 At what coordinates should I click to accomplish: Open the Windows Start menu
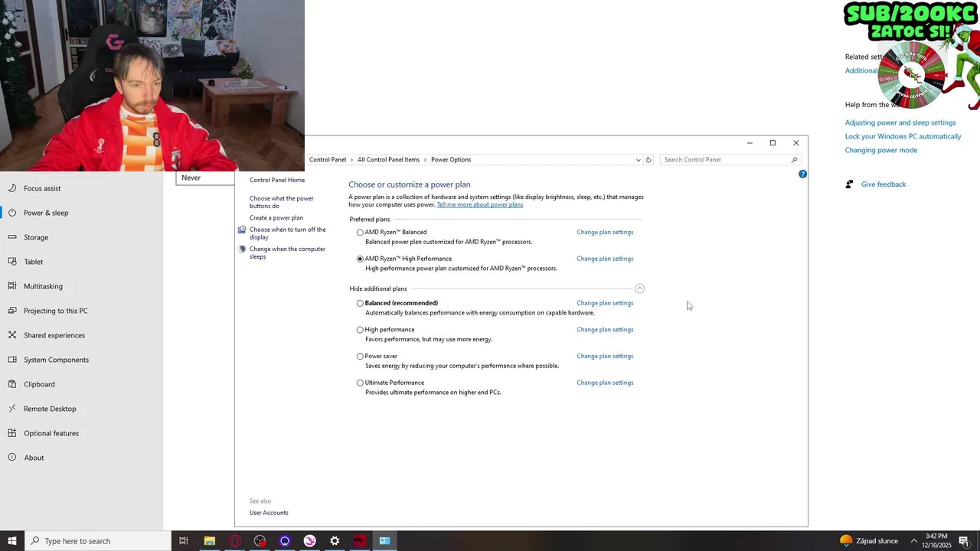click(12, 541)
